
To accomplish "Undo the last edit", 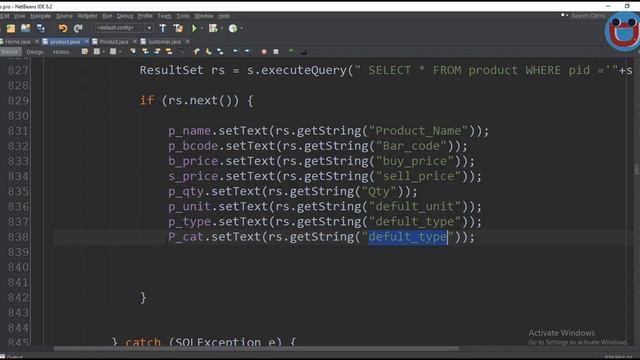I will click(63, 28).
